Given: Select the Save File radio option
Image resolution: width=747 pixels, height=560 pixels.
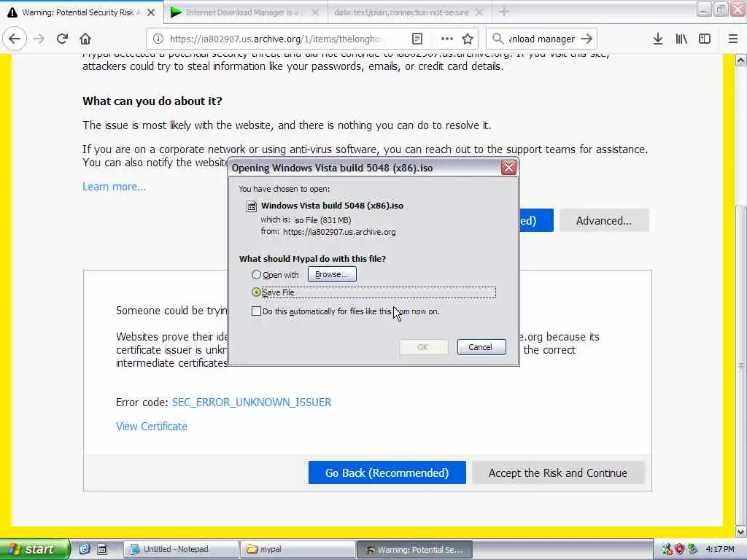Looking at the screenshot, I should coord(256,292).
